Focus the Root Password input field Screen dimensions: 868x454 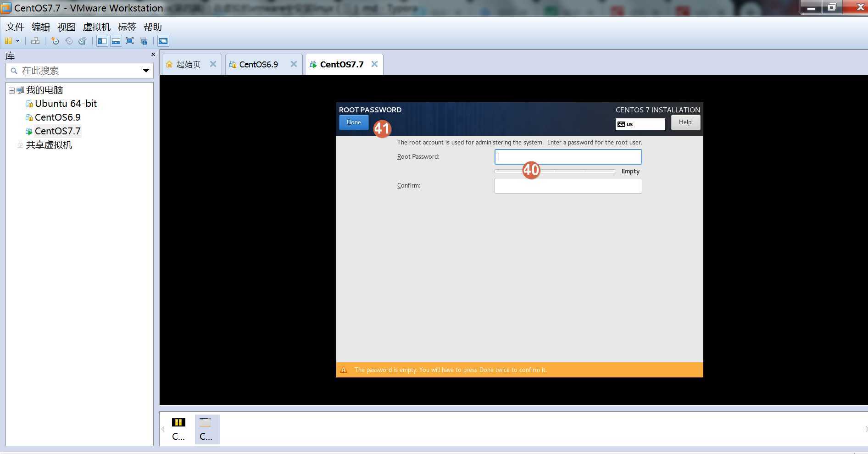tap(568, 157)
